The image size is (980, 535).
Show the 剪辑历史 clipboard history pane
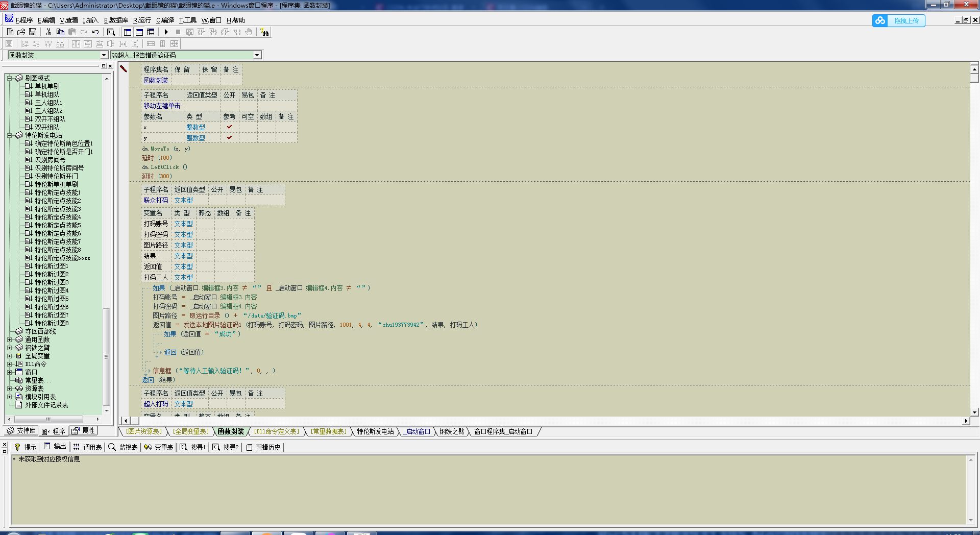[263, 447]
